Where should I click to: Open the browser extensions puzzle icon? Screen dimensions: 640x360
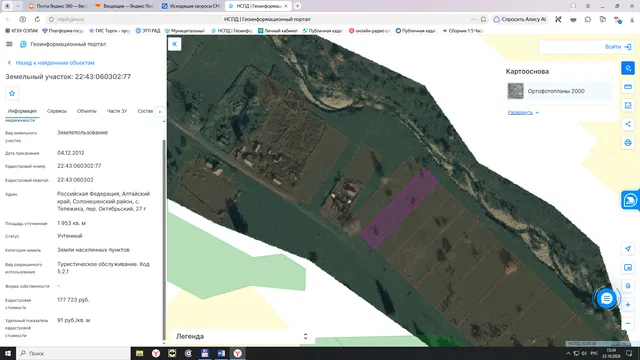click(588, 19)
